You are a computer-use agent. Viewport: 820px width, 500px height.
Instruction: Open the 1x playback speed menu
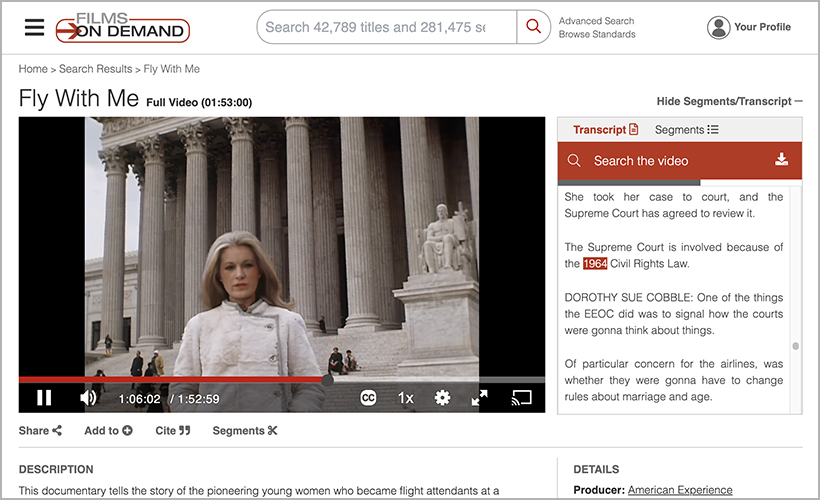click(405, 398)
